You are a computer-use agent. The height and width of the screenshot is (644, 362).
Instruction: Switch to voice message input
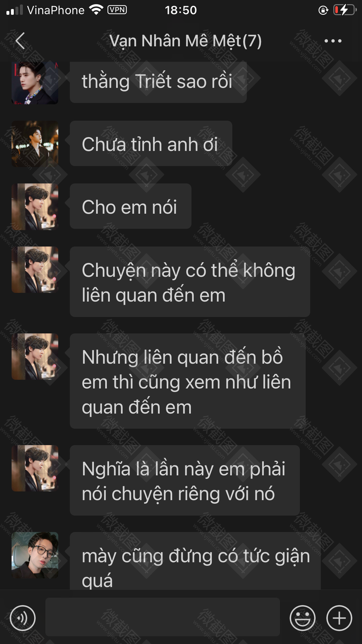(22, 618)
